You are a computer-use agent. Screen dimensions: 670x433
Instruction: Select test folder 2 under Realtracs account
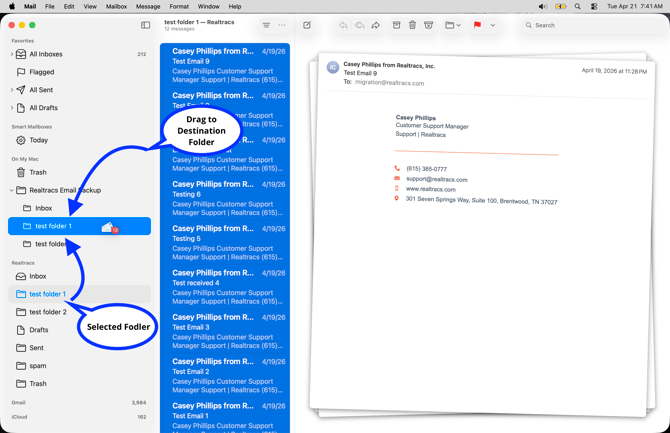(x=79, y=312)
